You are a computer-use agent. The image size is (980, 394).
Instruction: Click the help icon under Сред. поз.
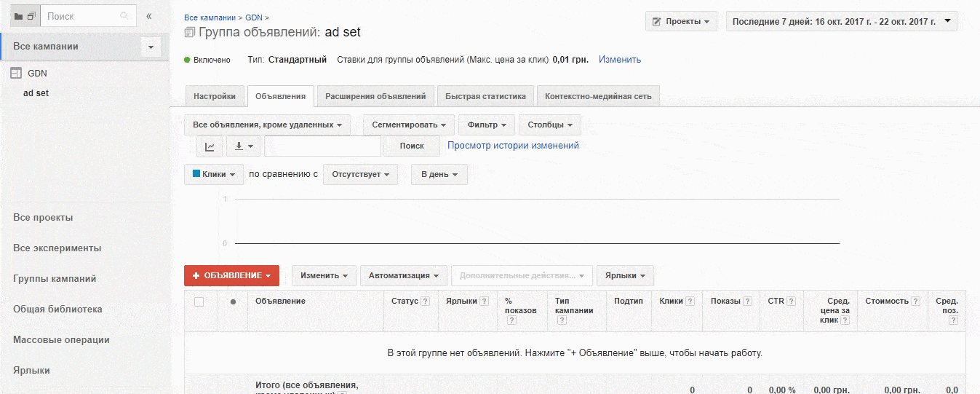click(953, 320)
